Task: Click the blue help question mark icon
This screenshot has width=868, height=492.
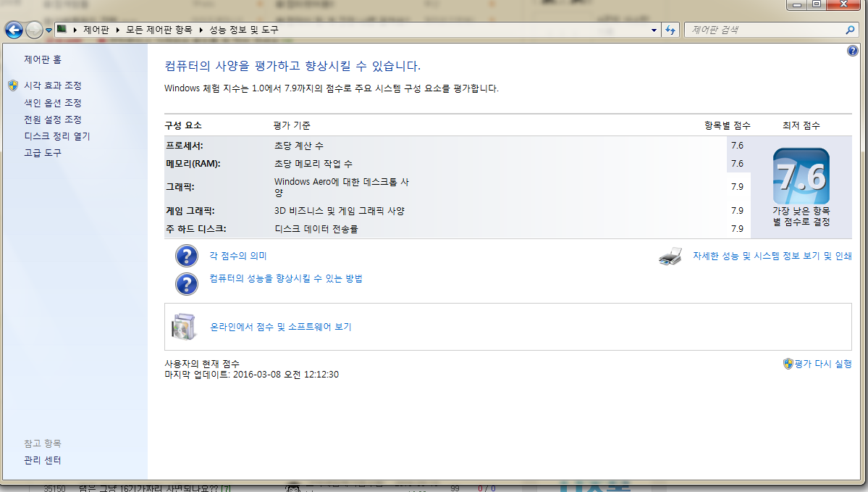Action: click(852, 51)
